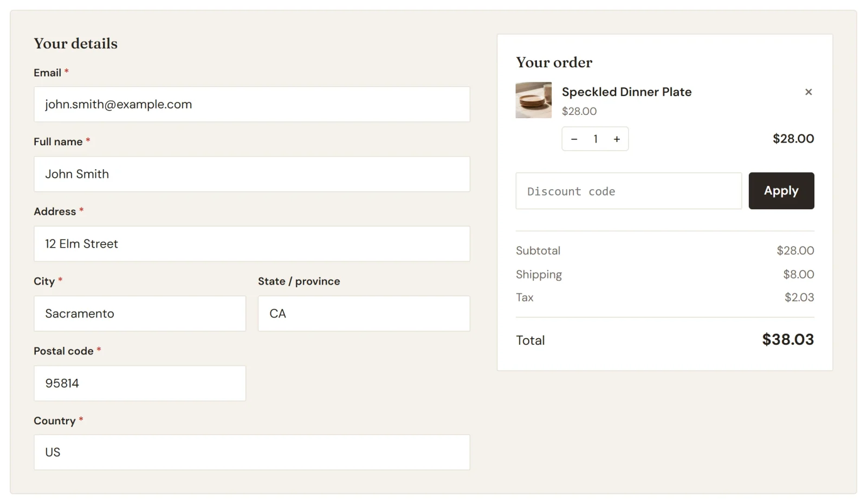The width and height of the screenshot is (867, 504).
Task: Apply the discount code
Action: pos(781,191)
